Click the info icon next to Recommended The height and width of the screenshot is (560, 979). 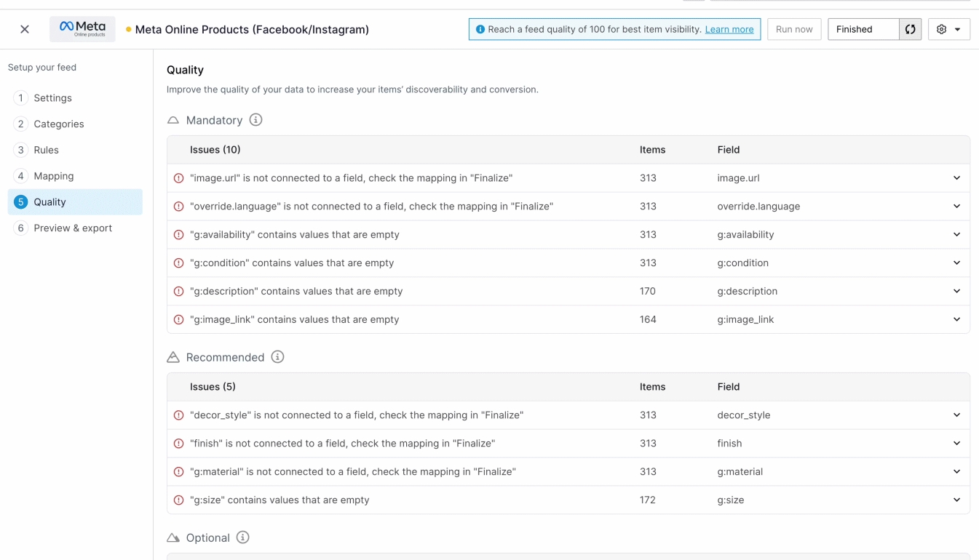(277, 357)
